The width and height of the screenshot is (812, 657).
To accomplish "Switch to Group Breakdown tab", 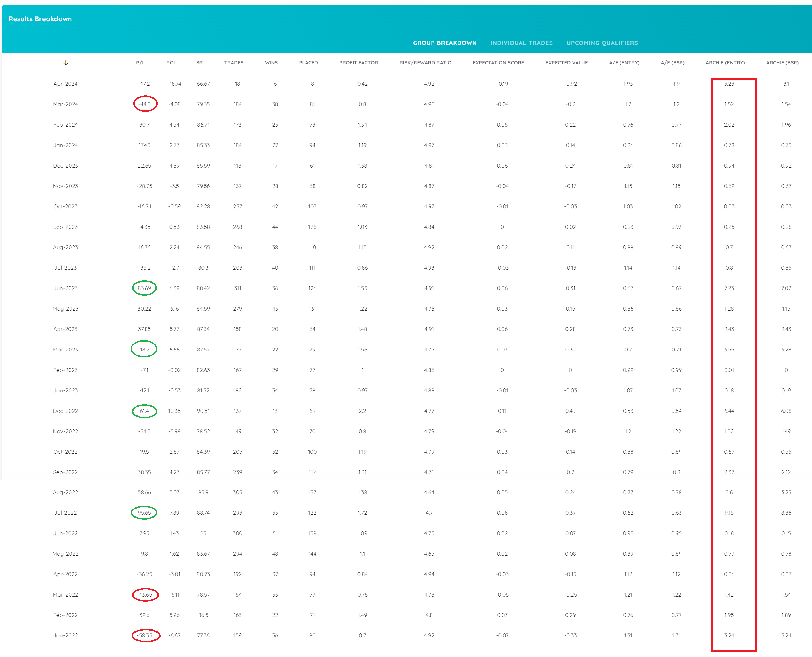I will [444, 43].
